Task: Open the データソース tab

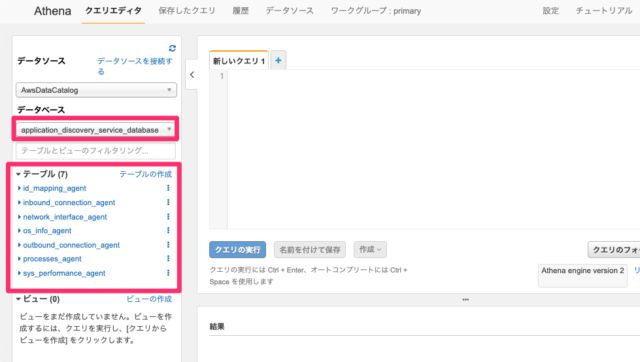Action: [290, 11]
